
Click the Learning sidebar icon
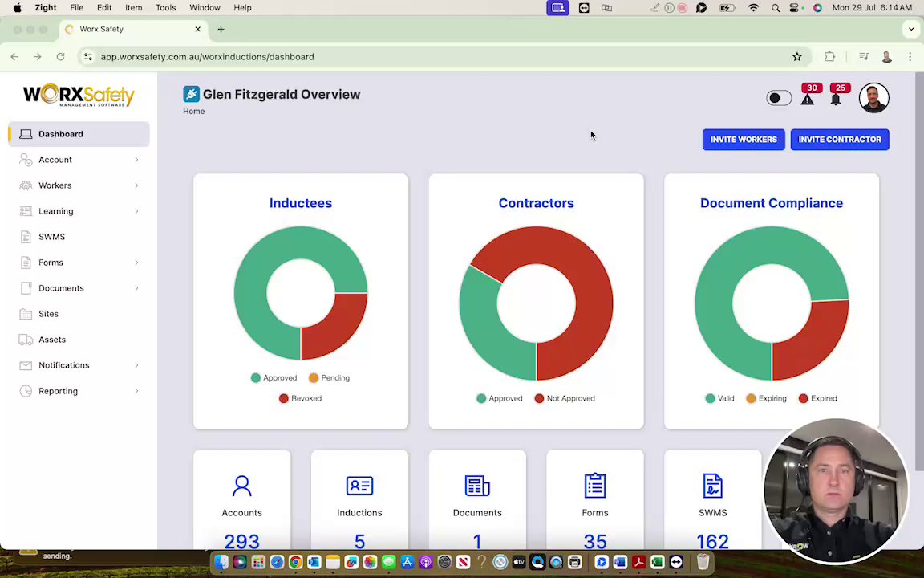(x=26, y=211)
